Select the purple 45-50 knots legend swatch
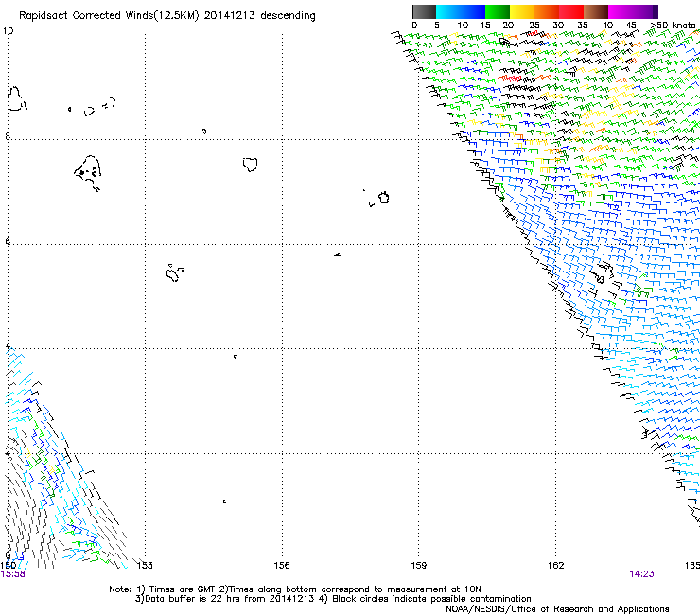 pos(645,11)
